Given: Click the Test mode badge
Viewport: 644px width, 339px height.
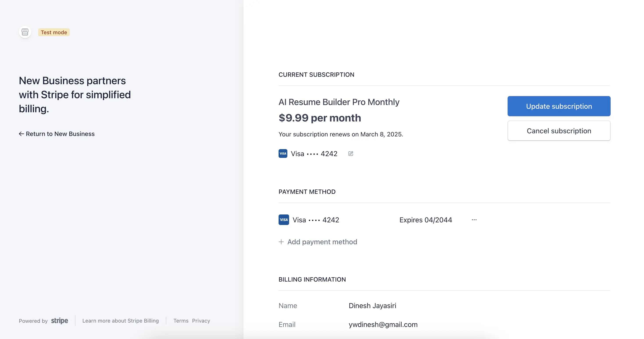Looking at the screenshot, I should [x=54, y=32].
